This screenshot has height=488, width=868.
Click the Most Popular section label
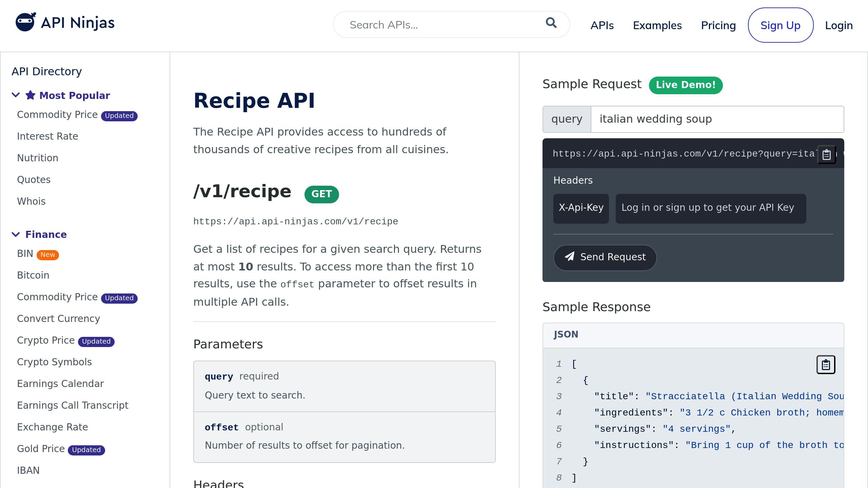click(x=75, y=96)
